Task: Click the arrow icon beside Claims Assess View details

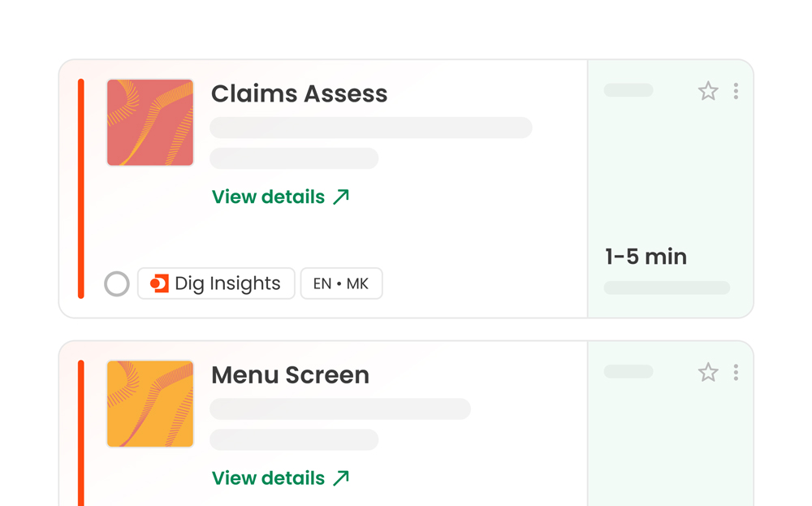Action: pyautogui.click(x=341, y=197)
